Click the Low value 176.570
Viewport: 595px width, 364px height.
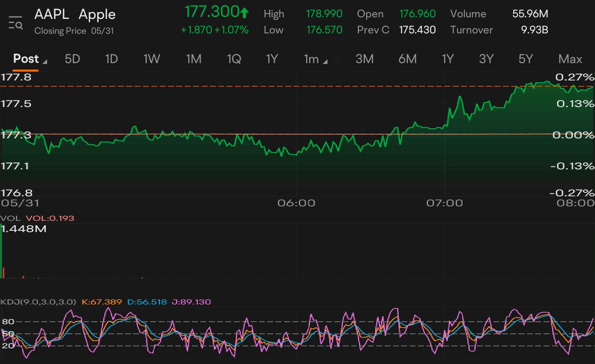324,30
